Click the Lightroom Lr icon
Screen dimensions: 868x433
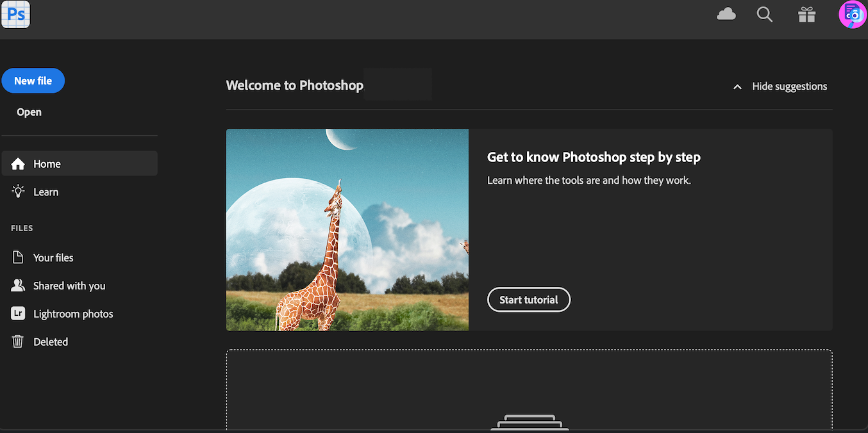18,314
